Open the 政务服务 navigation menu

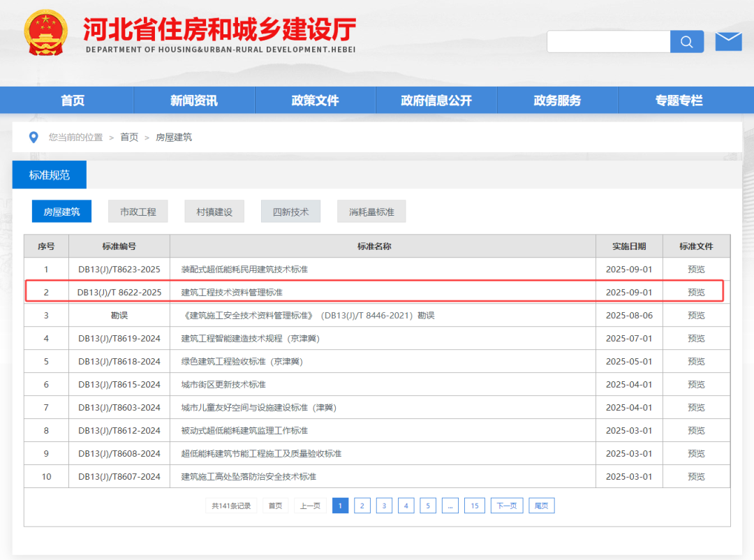[x=557, y=100]
